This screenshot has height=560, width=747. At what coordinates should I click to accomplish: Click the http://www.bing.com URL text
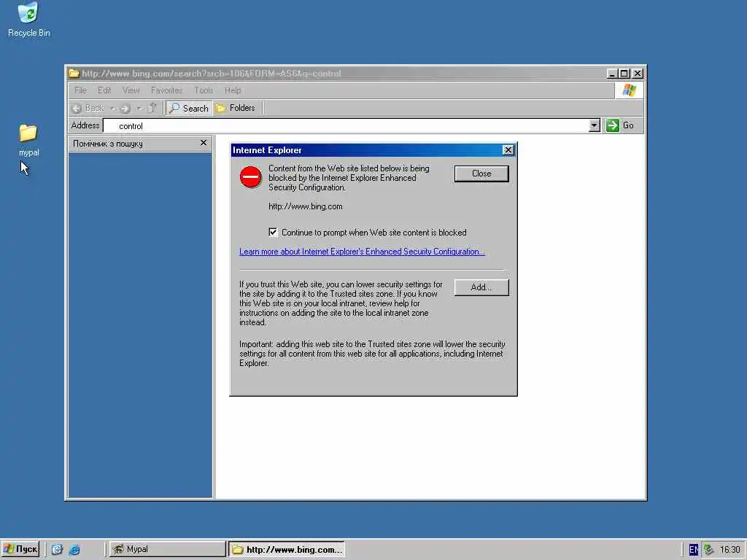(x=306, y=206)
